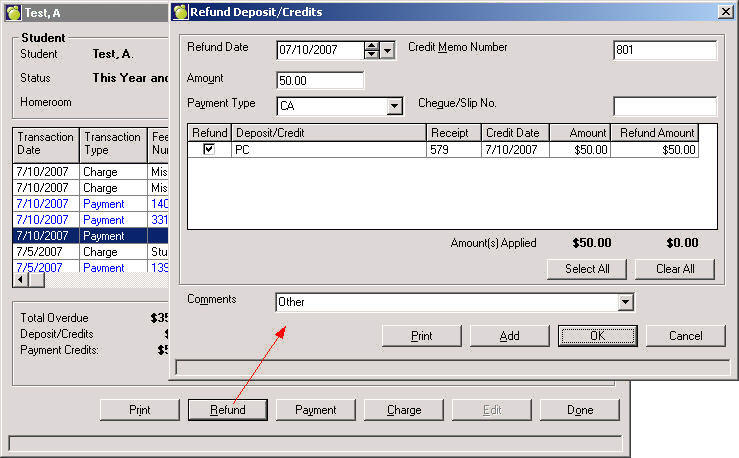The image size is (739, 458).
Task: Click the Select All button
Action: click(586, 269)
